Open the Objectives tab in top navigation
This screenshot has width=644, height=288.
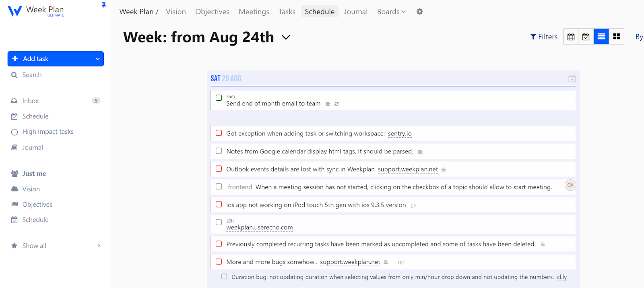coord(212,12)
